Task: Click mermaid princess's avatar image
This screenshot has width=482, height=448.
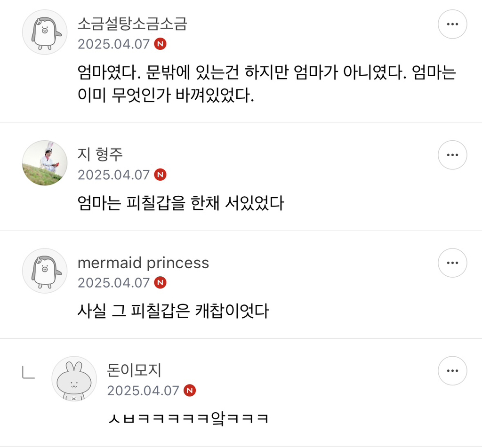Action: (45, 271)
